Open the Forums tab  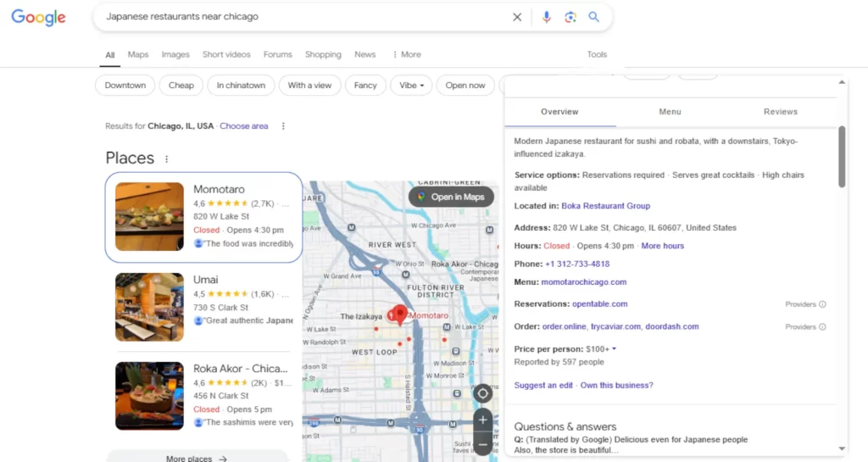pos(278,54)
